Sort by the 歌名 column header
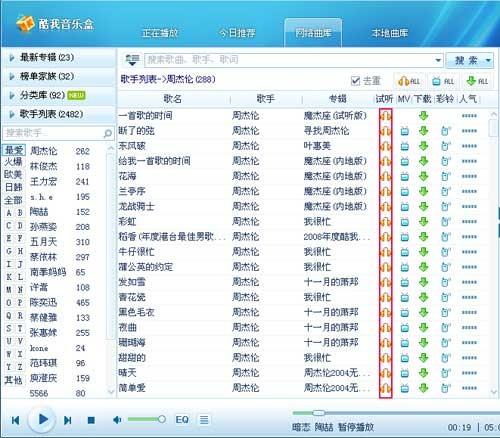Screen dimensions: 500x438 [173, 99]
